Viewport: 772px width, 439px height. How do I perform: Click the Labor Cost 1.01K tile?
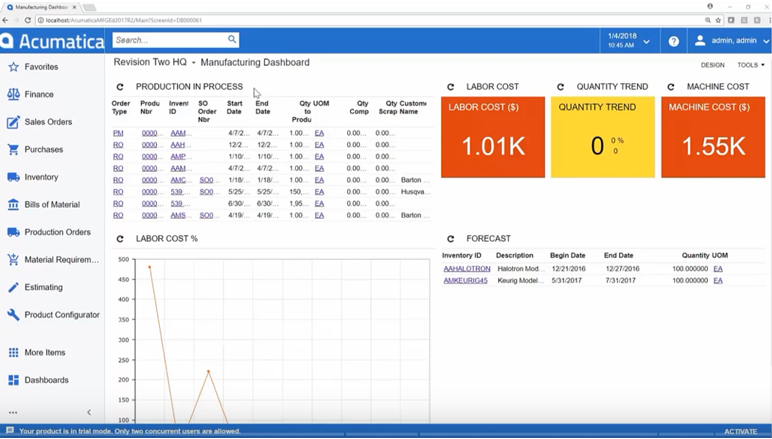pos(493,137)
